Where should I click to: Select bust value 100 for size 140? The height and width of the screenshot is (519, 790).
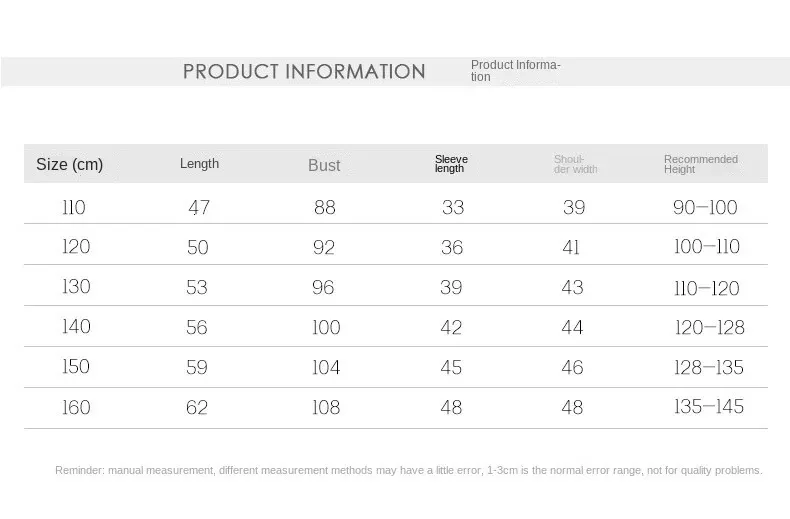[x=326, y=328]
